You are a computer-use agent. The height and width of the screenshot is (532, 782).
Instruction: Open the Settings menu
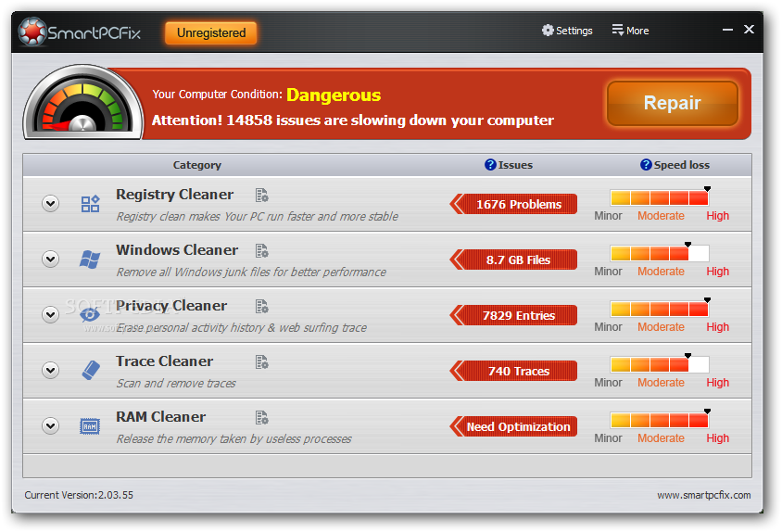coord(567,31)
